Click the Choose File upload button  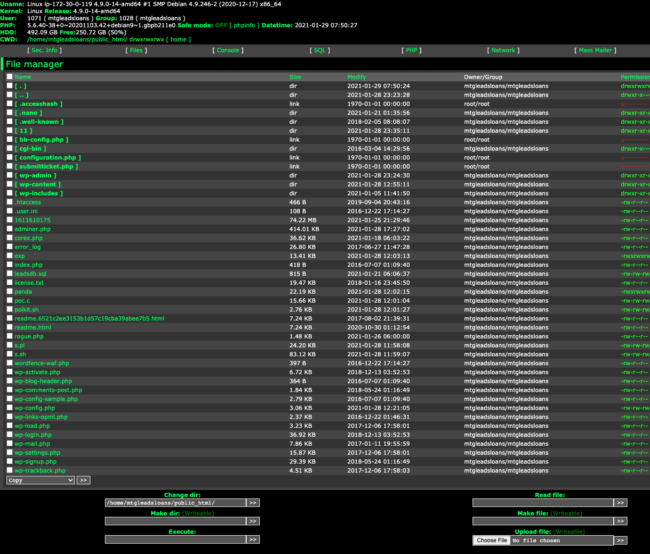coord(492,540)
